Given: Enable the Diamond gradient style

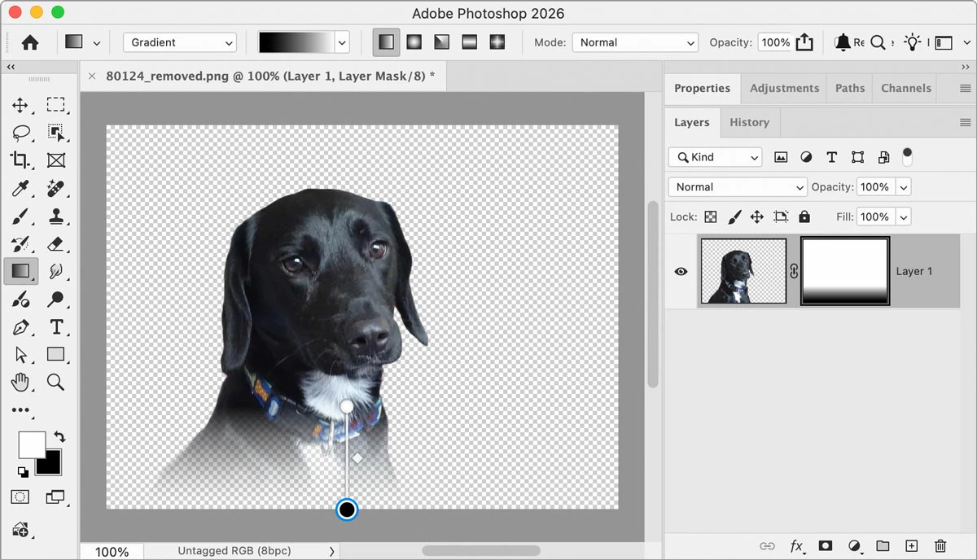Looking at the screenshot, I should pyautogui.click(x=497, y=42).
